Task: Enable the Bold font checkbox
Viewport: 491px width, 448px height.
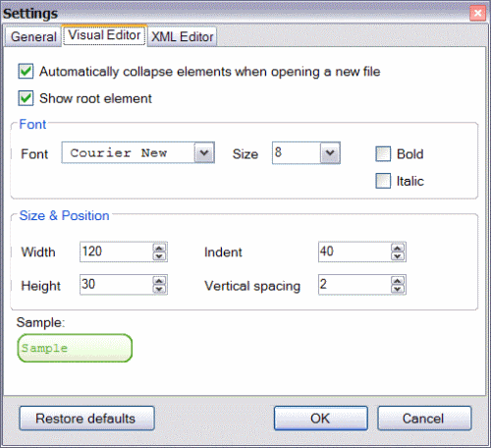Action: tap(383, 154)
